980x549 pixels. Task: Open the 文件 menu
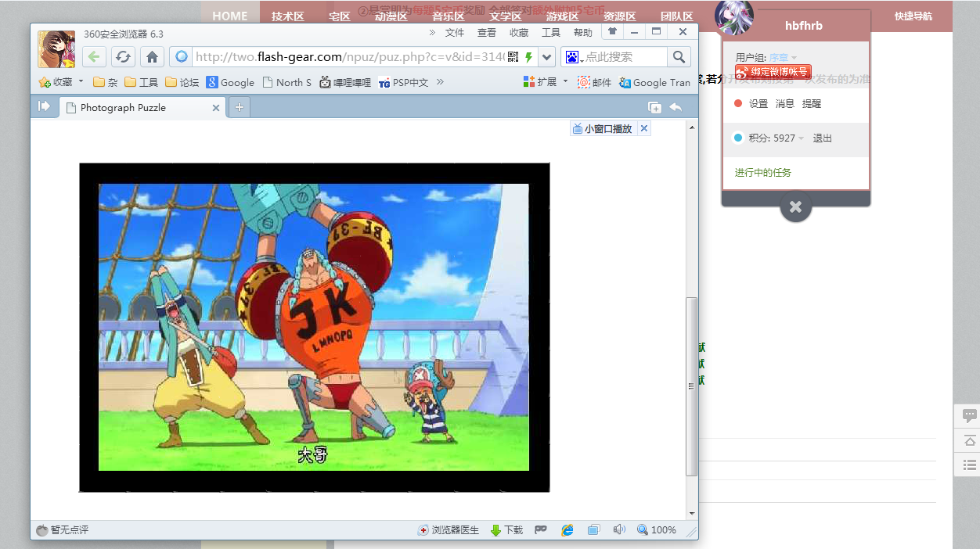coord(455,33)
